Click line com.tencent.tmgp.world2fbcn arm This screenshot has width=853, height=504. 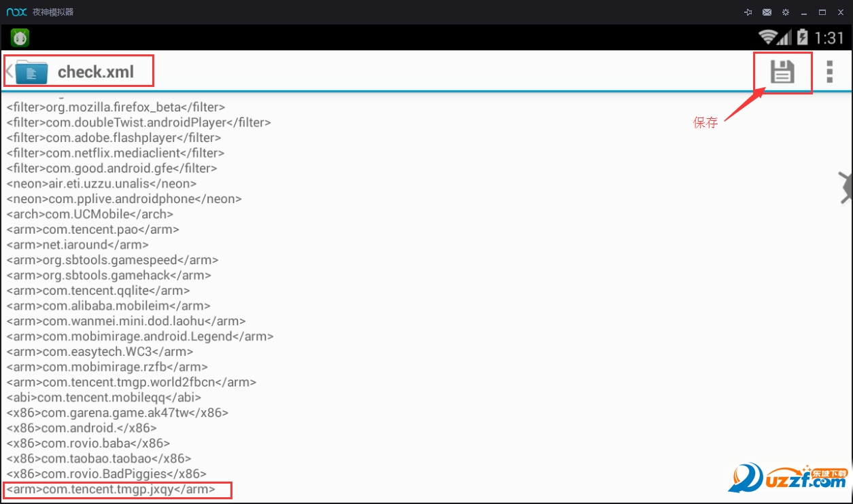coord(132,382)
